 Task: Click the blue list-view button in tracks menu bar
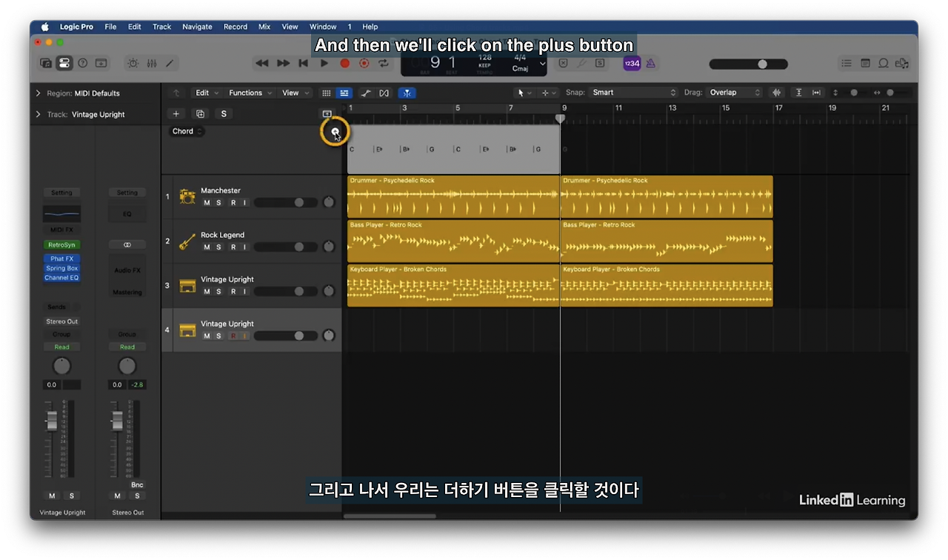344,93
